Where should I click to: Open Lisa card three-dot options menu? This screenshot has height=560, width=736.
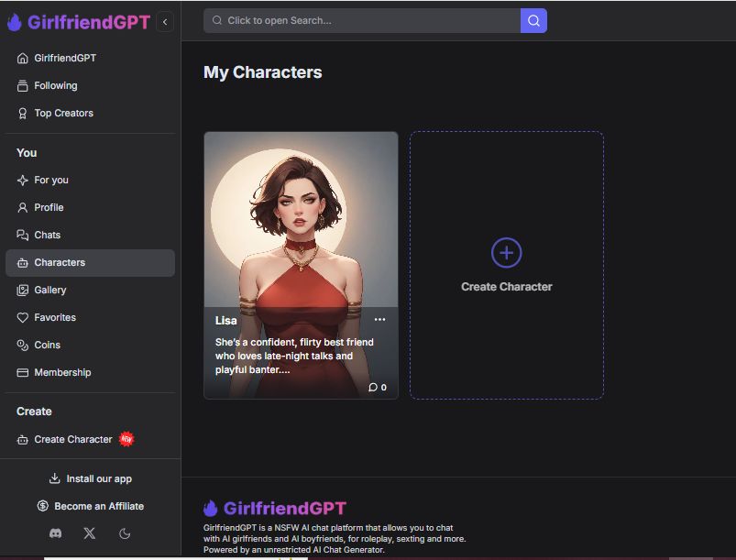tap(379, 320)
